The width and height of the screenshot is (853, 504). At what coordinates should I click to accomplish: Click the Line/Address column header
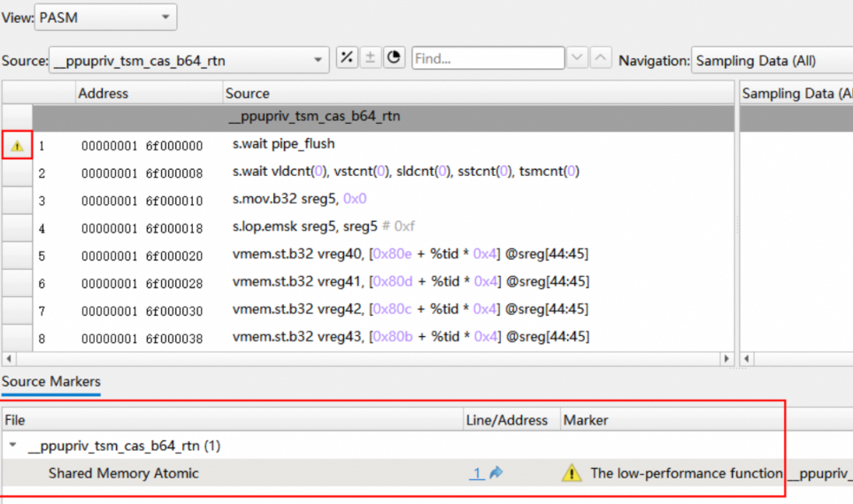pos(512,420)
